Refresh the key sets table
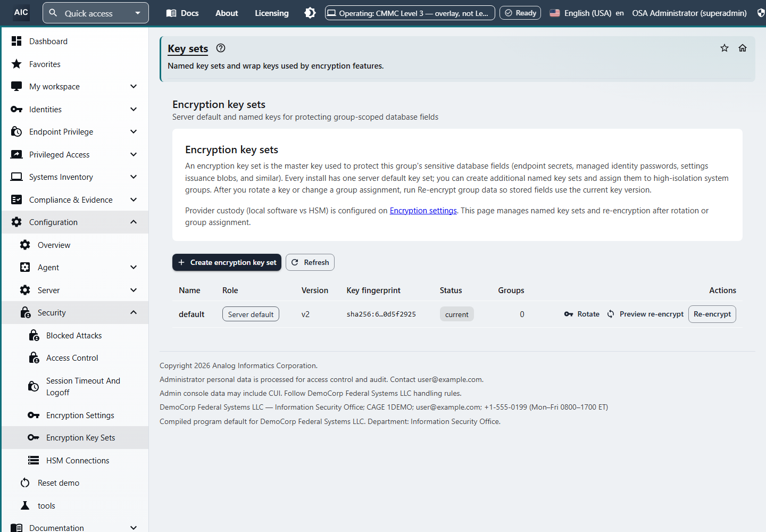 pos(310,262)
